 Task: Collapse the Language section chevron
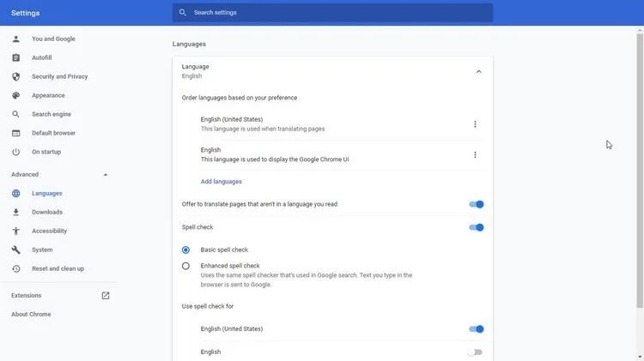[x=478, y=71]
